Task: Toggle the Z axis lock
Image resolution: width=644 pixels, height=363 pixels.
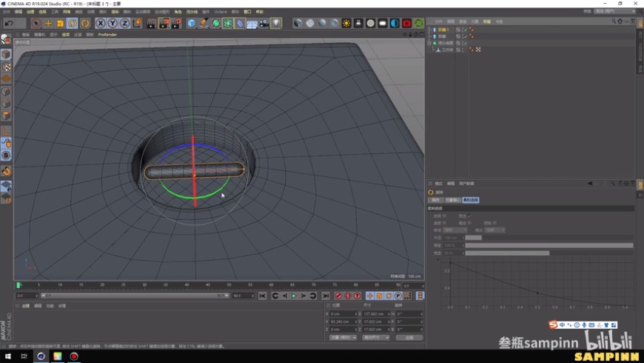Action: (x=124, y=24)
